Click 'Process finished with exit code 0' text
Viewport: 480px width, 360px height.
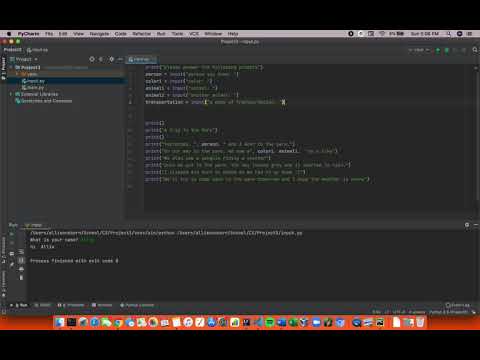74,261
